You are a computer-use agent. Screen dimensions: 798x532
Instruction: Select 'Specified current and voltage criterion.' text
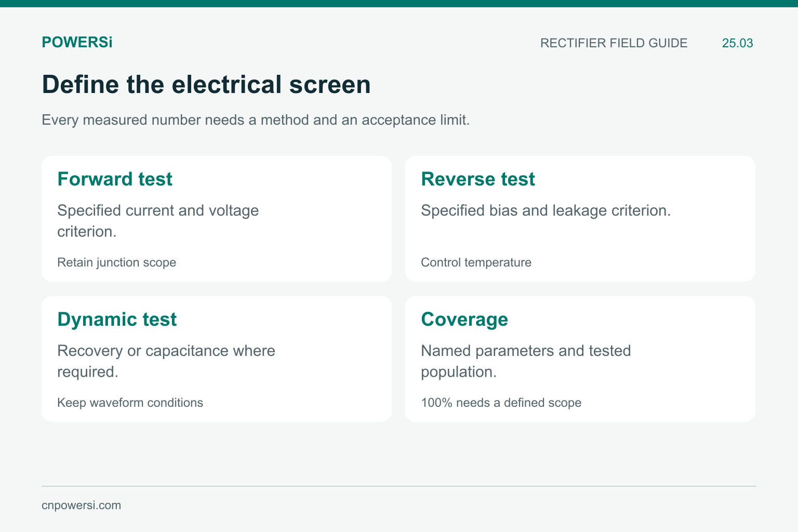point(158,221)
